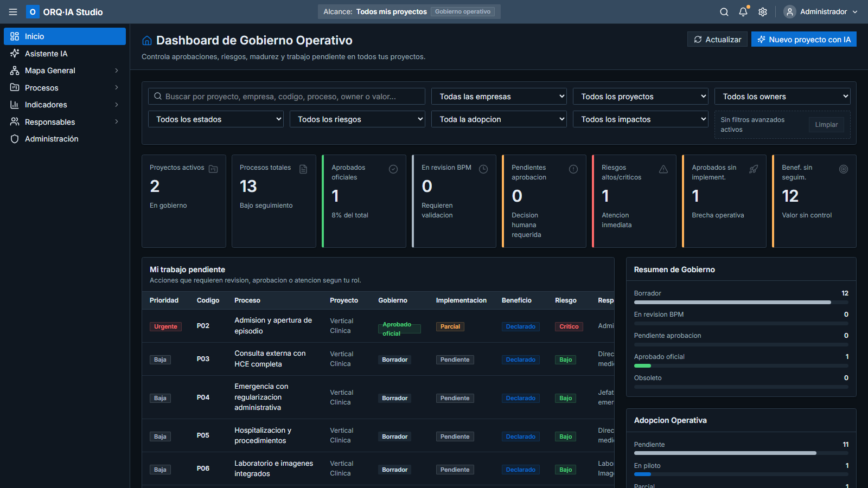Click the Inicio grid icon in sidebar
This screenshot has width=868, height=488.
[x=15, y=36]
